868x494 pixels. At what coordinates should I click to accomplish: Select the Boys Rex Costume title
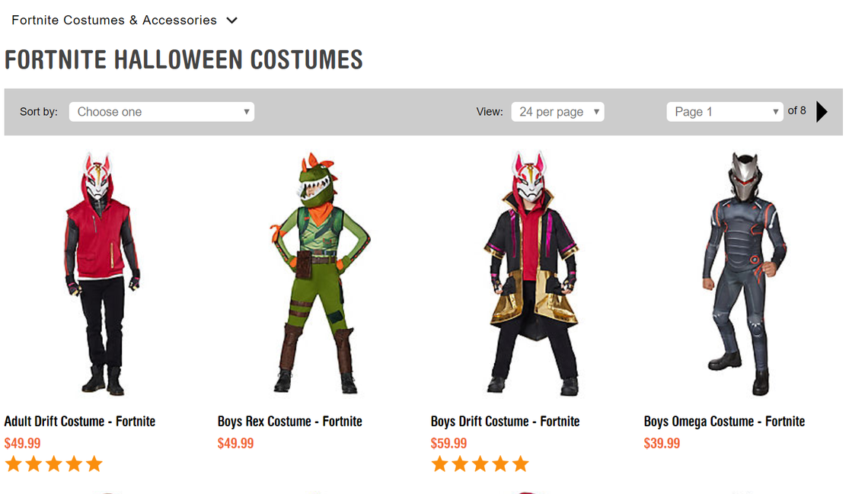pyautogui.click(x=290, y=421)
